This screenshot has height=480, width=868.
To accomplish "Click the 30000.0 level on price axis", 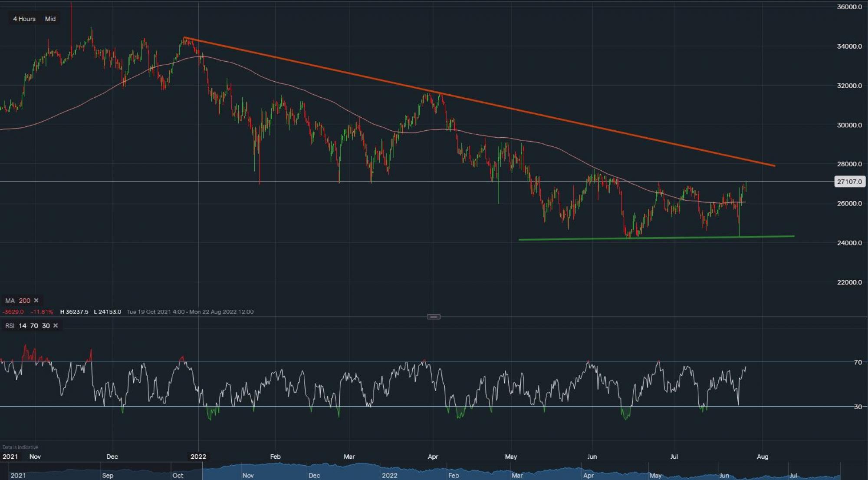I will [849, 125].
